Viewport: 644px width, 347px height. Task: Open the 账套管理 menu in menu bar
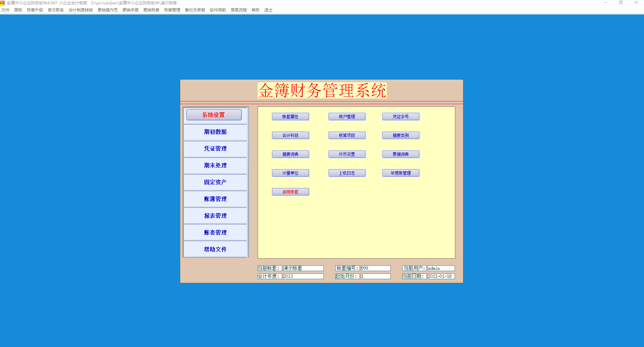click(x=172, y=10)
